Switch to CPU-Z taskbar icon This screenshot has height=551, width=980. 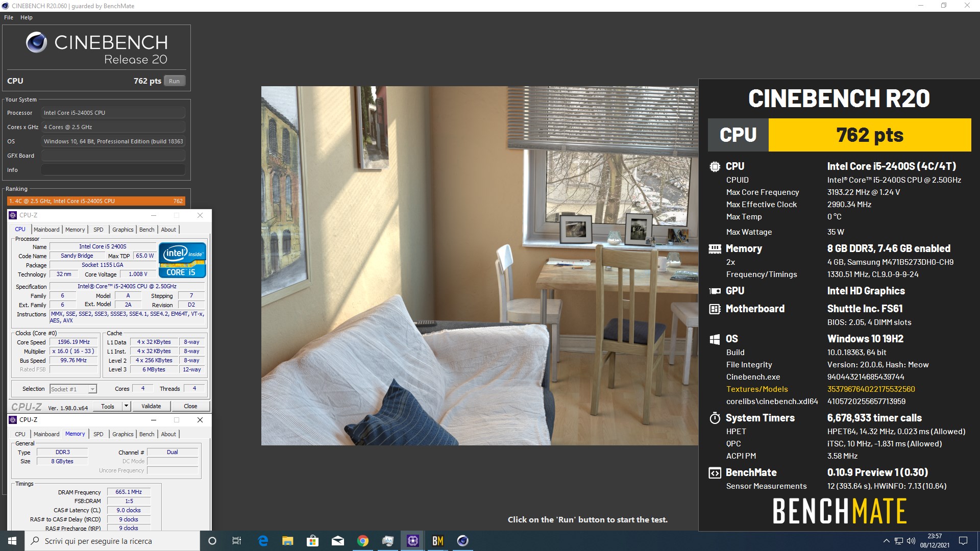(412, 541)
